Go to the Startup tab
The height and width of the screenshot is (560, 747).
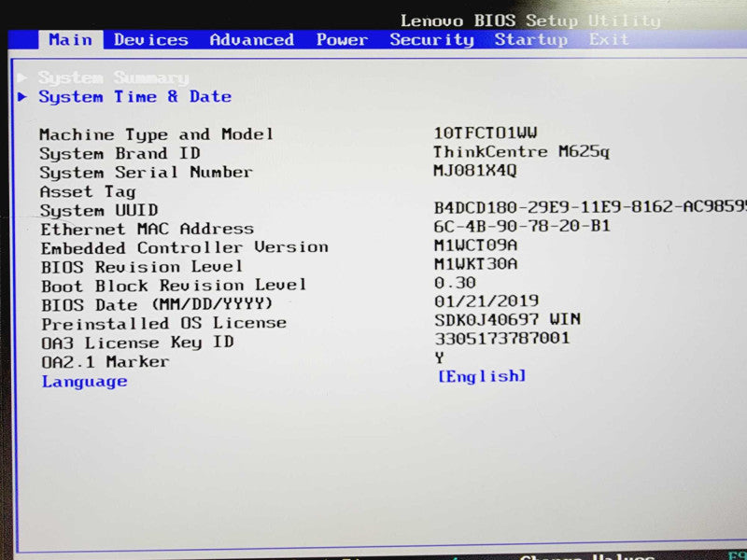point(530,39)
